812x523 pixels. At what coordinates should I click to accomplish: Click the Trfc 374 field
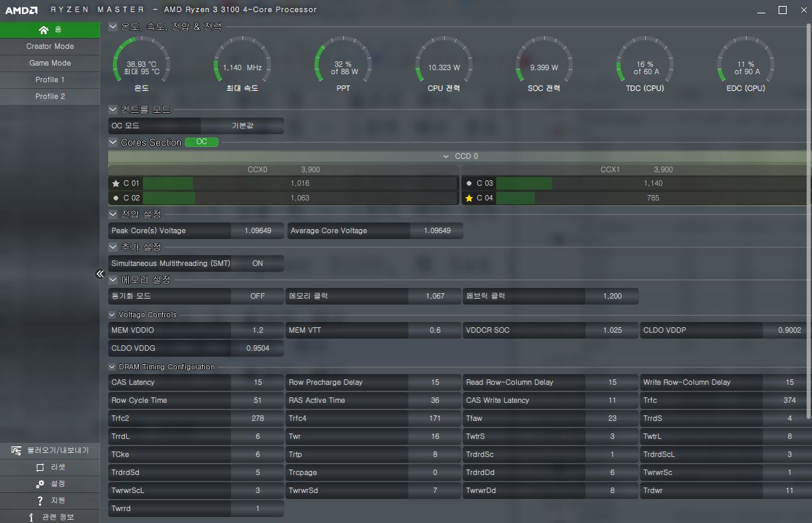click(726, 400)
